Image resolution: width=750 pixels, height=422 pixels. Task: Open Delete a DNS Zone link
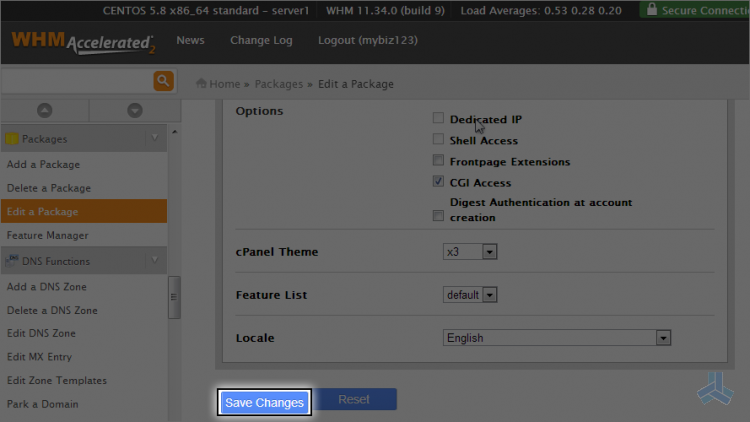pyautogui.click(x=52, y=310)
